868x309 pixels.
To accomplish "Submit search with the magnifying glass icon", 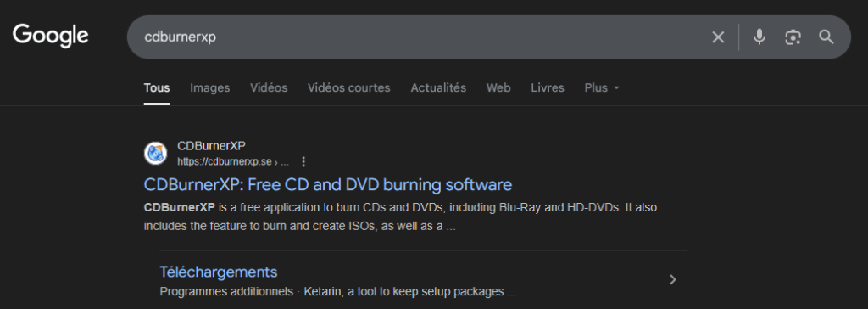I will click(826, 37).
